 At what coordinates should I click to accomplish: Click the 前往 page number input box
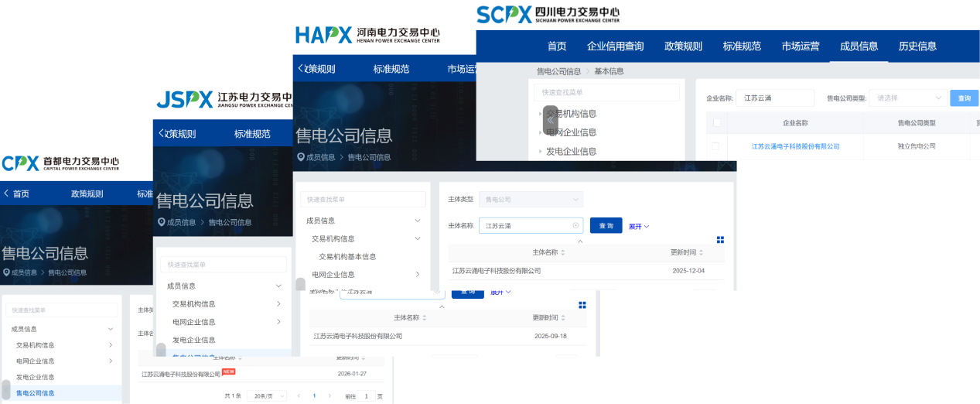tap(366, 395)
